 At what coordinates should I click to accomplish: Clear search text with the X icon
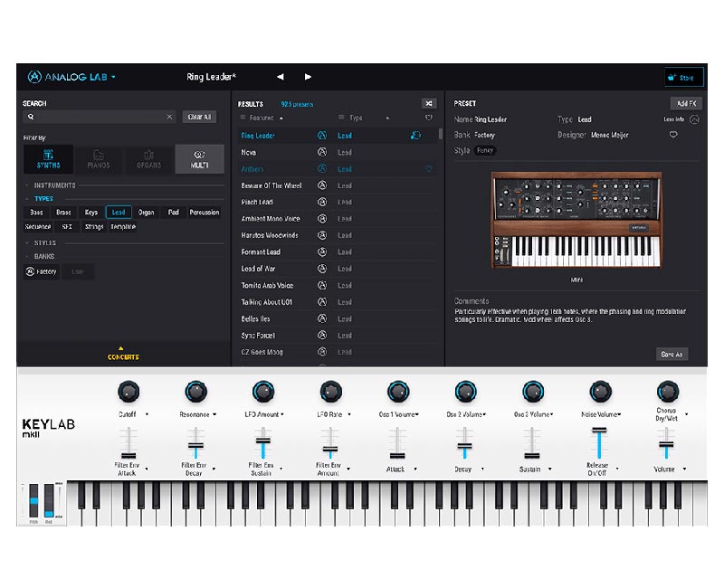pos(169,117)
